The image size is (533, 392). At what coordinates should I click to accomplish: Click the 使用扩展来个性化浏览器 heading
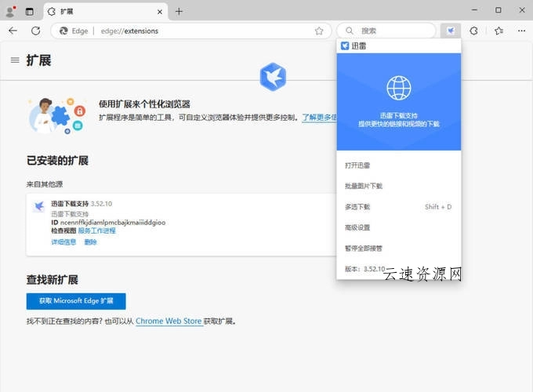click(144, 104)
